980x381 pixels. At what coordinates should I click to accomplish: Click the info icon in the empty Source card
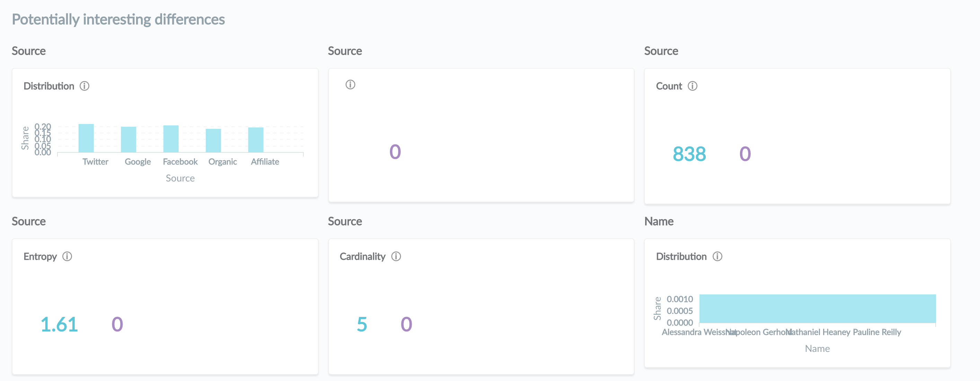tap(350, 85)
